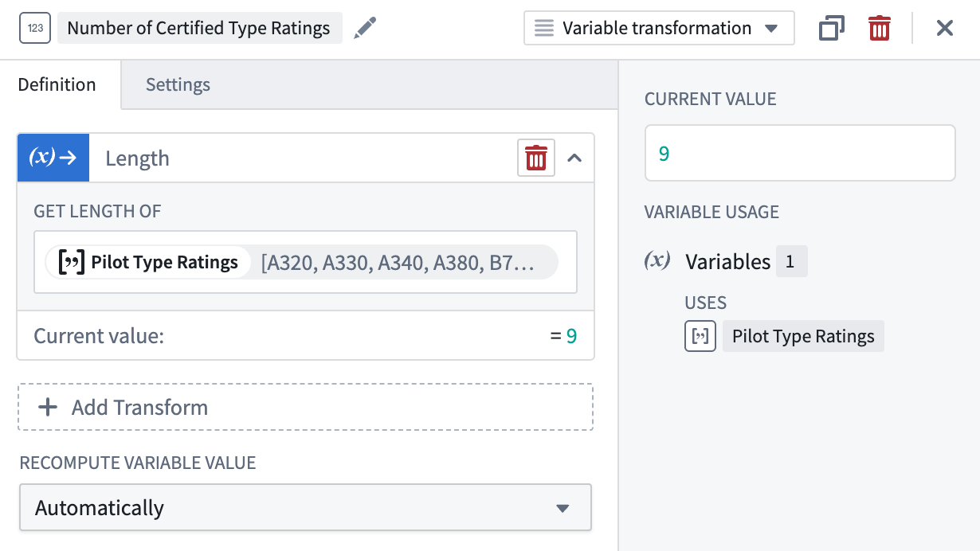Open the Recompute Variable Value dropdown
Viewport: 980px width, 551px height.
(x=305, y=507)
